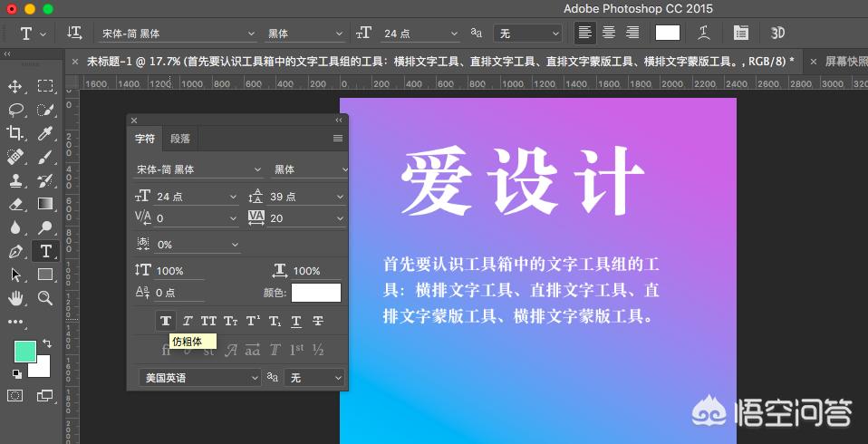Viewport: 868px width, 444px height.
Task: Select the Rectangular Marquee tool
Action: pyautogui.click(x=44, y=86)
